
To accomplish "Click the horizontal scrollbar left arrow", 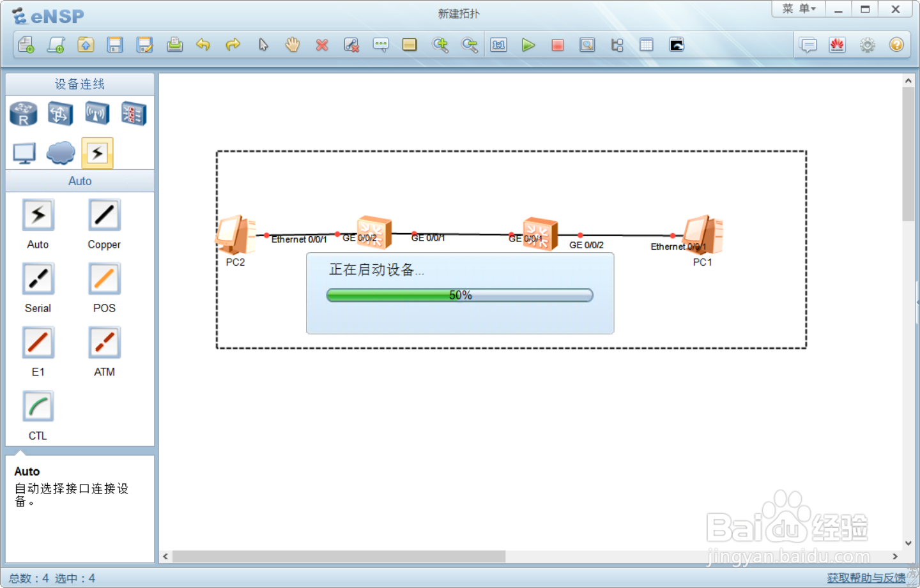I will click(165, 557).
